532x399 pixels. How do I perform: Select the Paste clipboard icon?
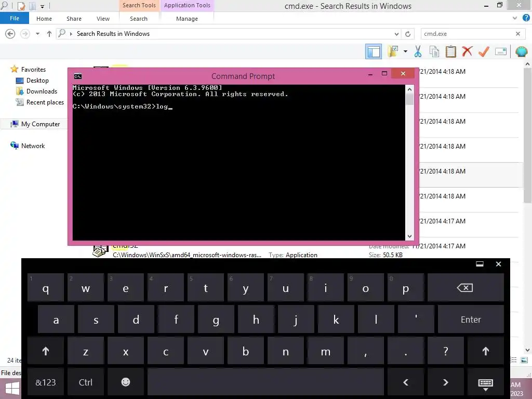[x=450, y=51]
